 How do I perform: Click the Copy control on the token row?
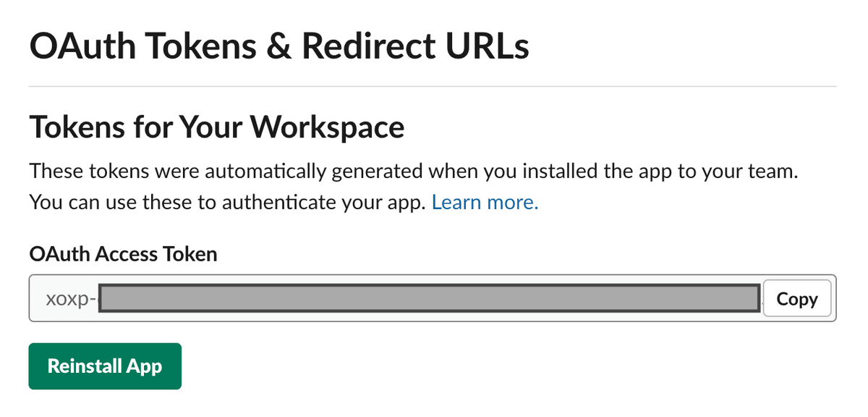[797, 298]
